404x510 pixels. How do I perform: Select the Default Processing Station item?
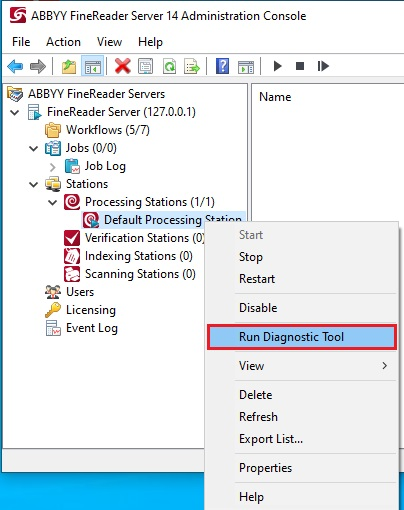point(163,220)
